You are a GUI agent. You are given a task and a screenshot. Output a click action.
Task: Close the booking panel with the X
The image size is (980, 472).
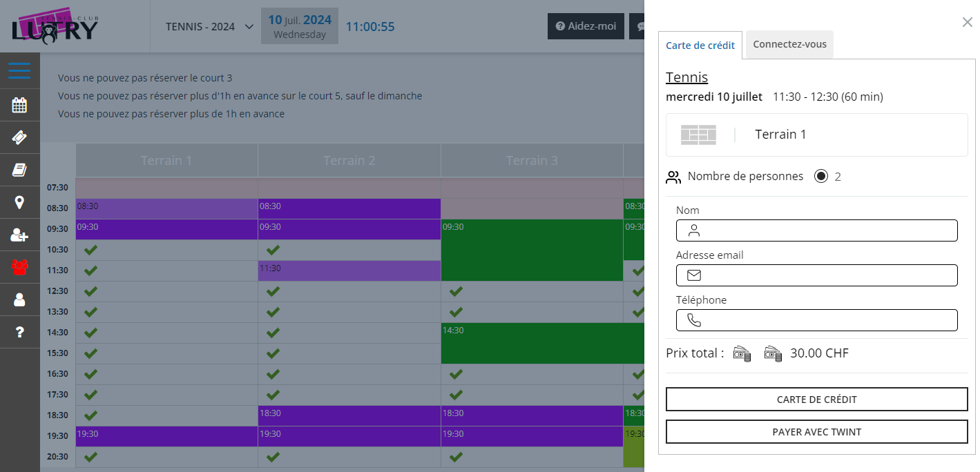coord(967,23)
